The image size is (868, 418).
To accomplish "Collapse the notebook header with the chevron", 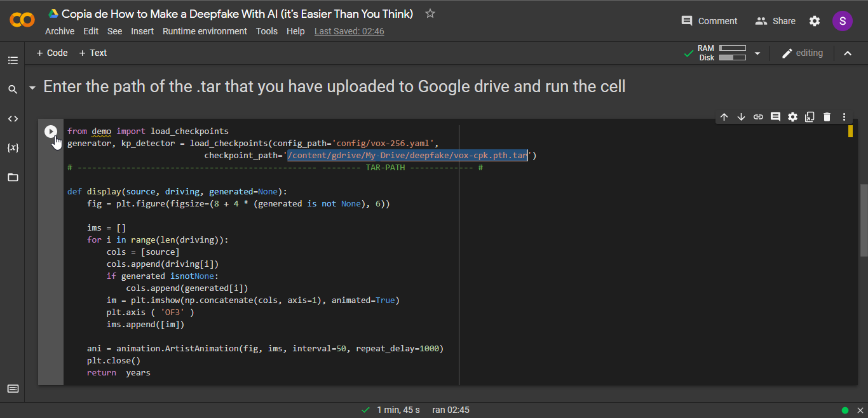I will click(848, 53).
